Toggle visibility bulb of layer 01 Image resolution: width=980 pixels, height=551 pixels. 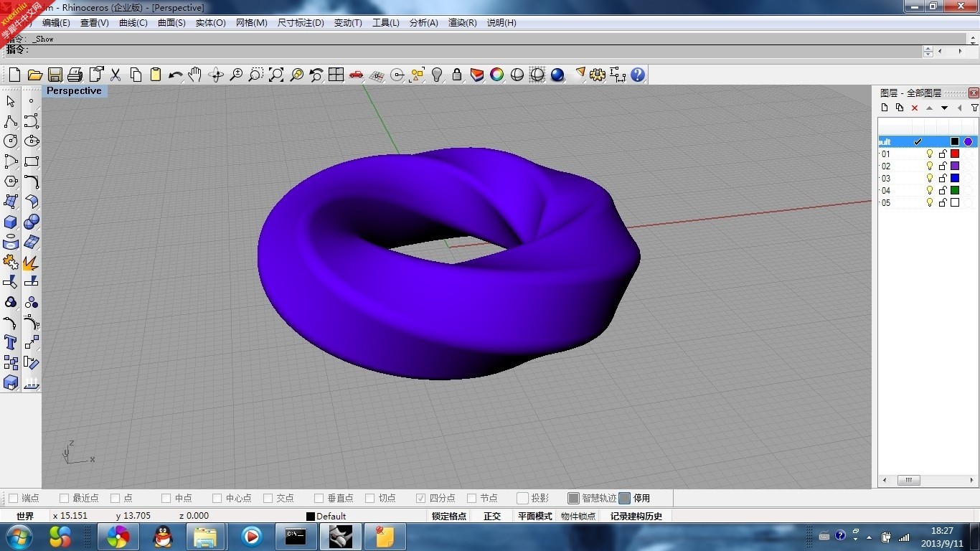(930, 154)
